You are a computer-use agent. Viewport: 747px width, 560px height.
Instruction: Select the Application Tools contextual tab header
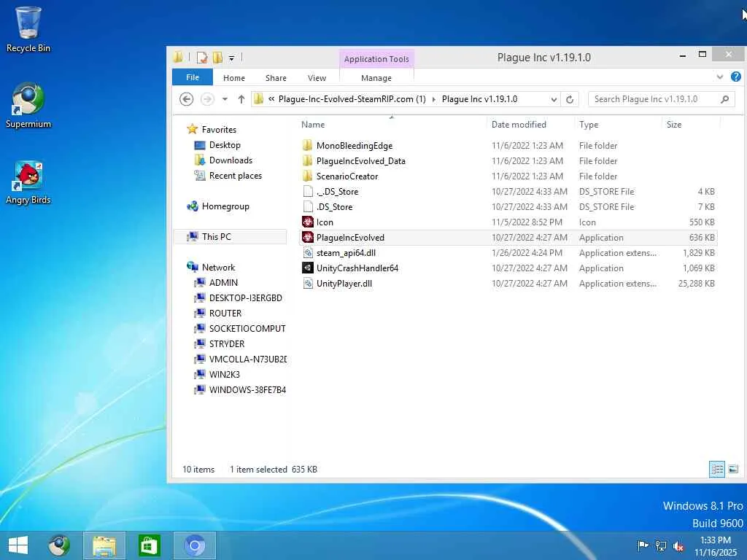(376, 59)
